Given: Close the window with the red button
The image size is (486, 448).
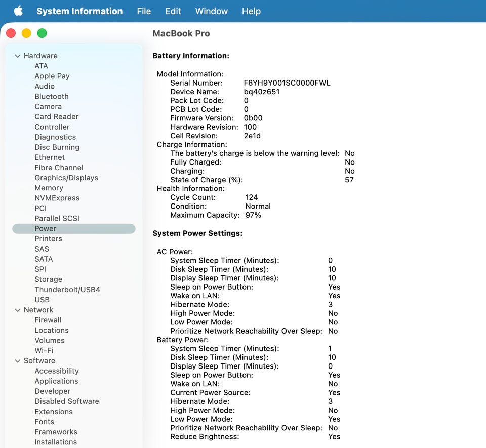Looking at the screenshot, I should tap(11, 33).
